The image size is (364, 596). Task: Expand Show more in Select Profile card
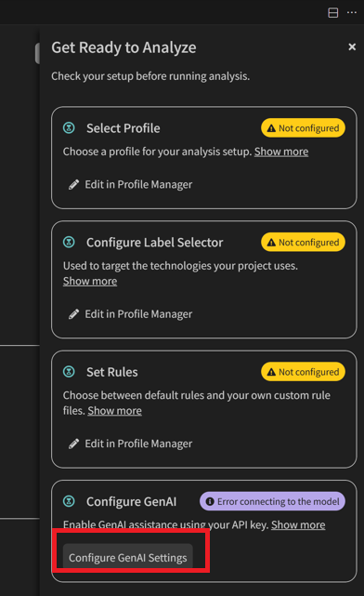(x=281, y=152)
